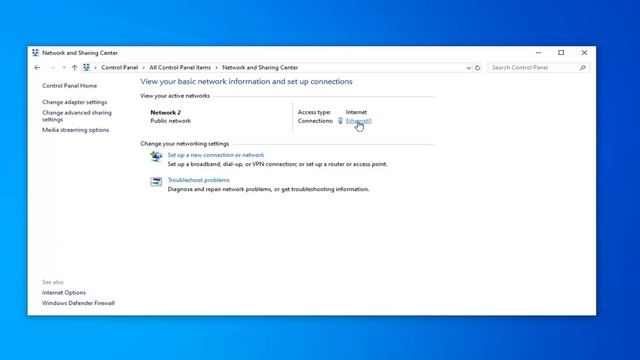Open Troubleshoot problems link
640x360 pixels.
pos(199,180)
